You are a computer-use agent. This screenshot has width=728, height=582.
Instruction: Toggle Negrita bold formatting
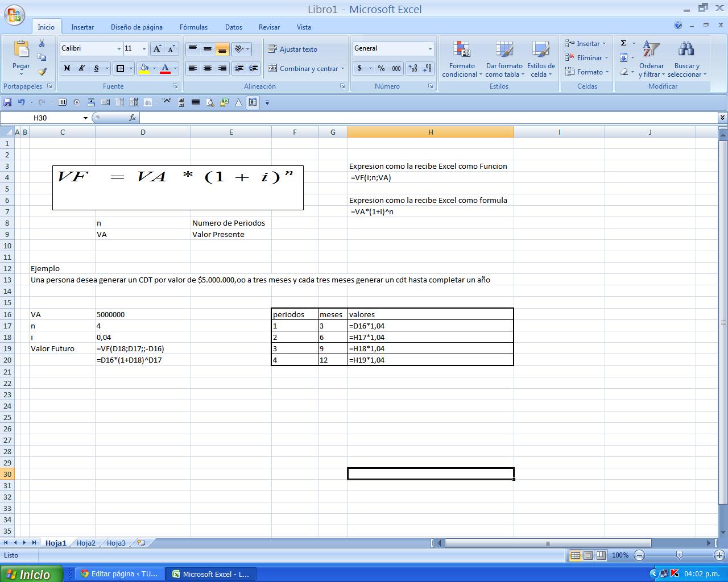pos(67,68)
